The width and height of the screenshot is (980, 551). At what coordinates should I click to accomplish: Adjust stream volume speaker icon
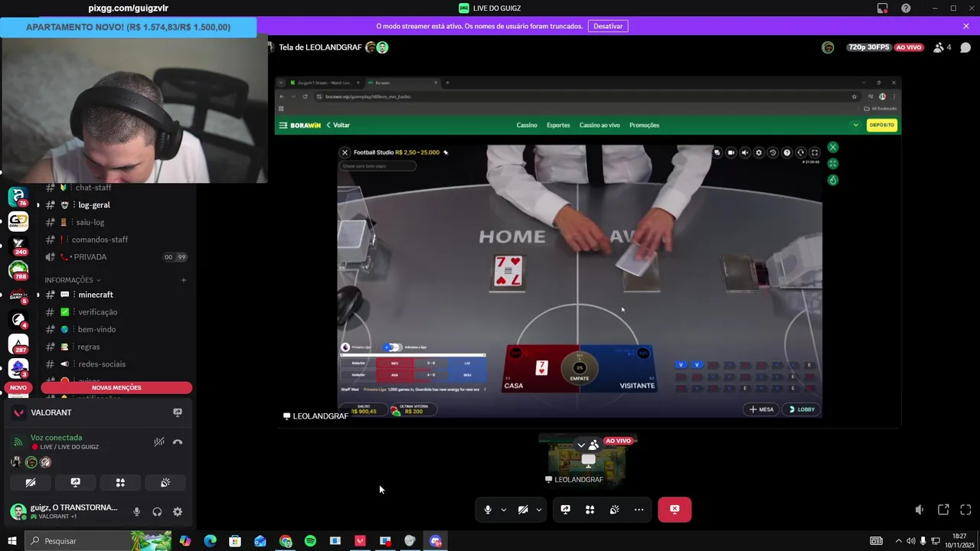tap(919, 510)
